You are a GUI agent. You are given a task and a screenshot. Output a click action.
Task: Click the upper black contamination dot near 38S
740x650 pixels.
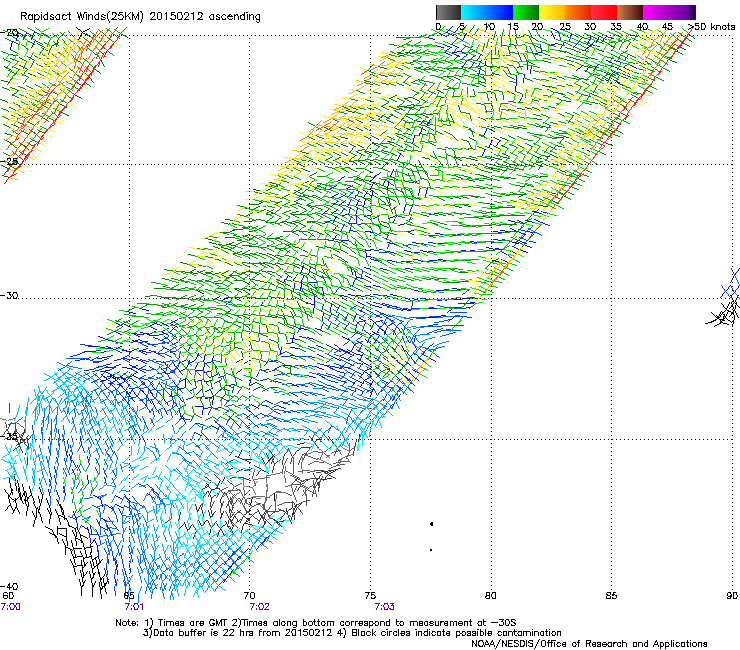coord(431,524)
